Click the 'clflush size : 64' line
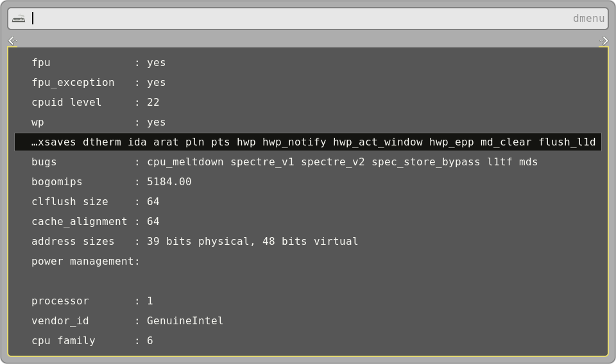The height and width of the screenshot is (364, 616). (x=95, y=202)
